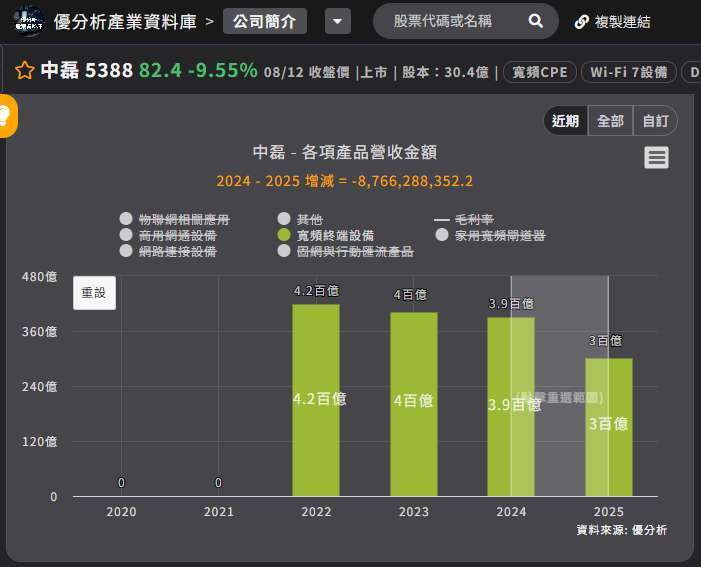Click 資料來源: 優分析 credit text

pos(621,530)
